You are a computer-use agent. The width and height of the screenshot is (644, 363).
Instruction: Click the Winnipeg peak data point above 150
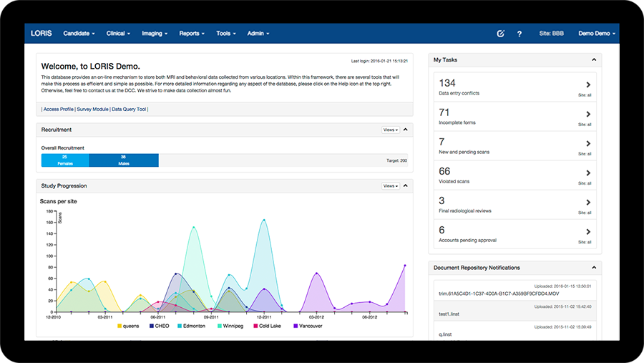(x=193, y=228)
